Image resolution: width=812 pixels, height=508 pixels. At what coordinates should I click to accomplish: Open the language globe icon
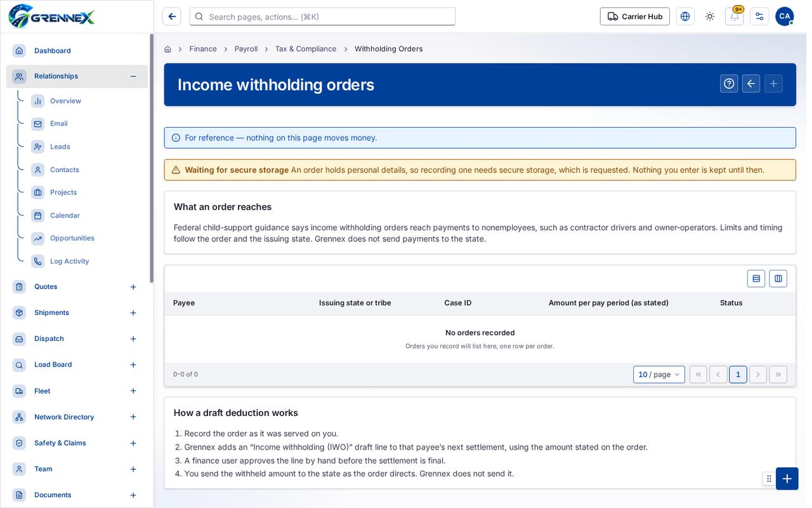coord(685,17)
